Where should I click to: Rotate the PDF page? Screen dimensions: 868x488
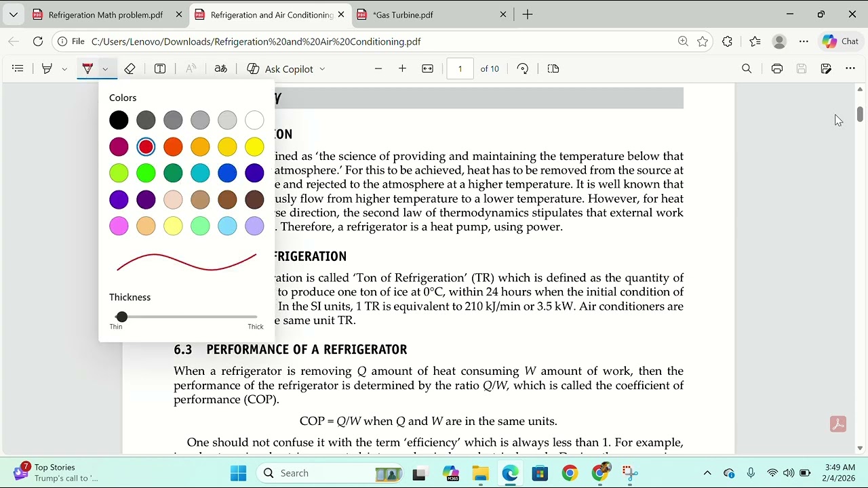tap(522, 68)
